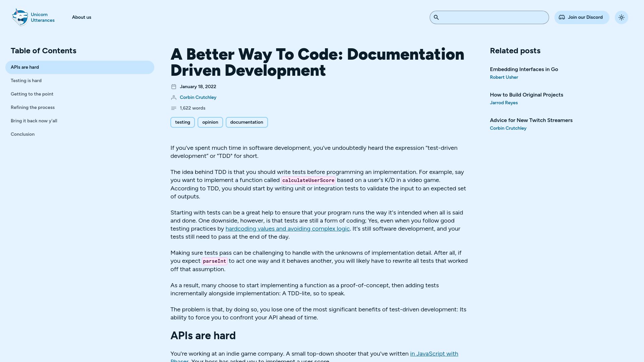The image size is (644, 362).
Task: Open Advice for New Twitch Streamers post
Action: (531, 120)
